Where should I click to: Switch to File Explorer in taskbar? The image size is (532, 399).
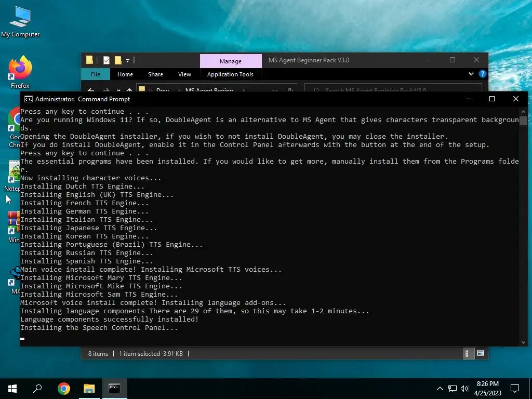click(x=89, y=389)
